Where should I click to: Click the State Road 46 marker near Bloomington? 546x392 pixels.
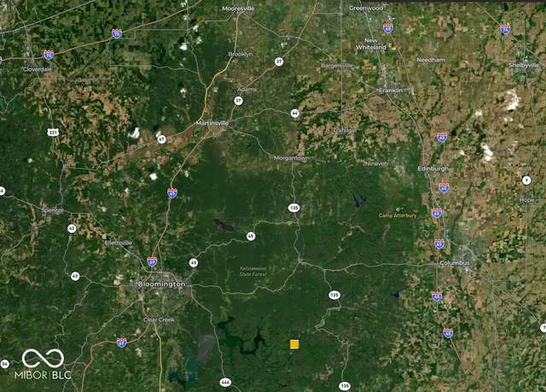(x=194, y=263)
